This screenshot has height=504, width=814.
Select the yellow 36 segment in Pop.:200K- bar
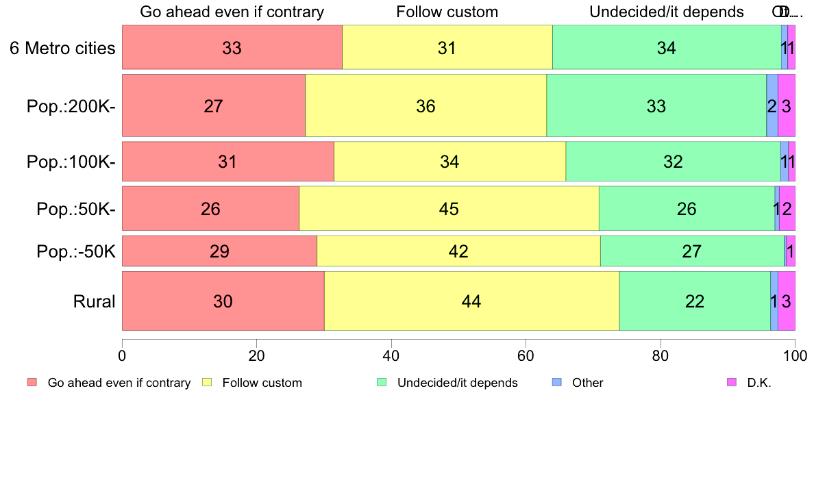click(x=425, y=106)
